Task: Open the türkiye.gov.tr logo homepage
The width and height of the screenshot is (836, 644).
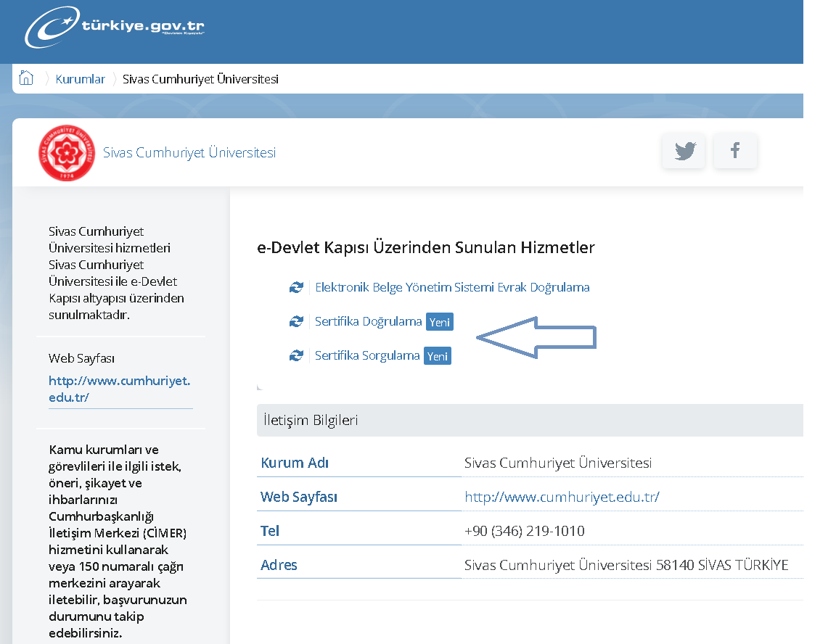Action: pyautogui.click(x=114, y=27)
